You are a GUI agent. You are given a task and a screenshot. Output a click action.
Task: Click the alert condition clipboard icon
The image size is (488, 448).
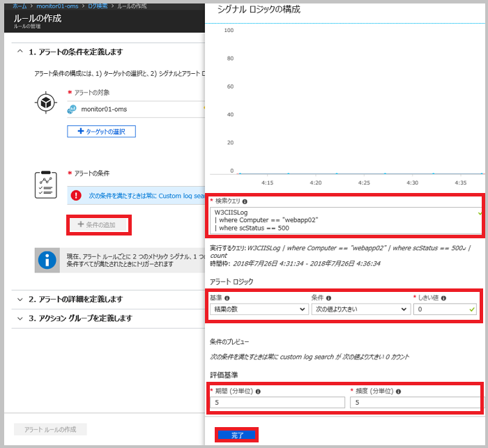click(46, 185)
